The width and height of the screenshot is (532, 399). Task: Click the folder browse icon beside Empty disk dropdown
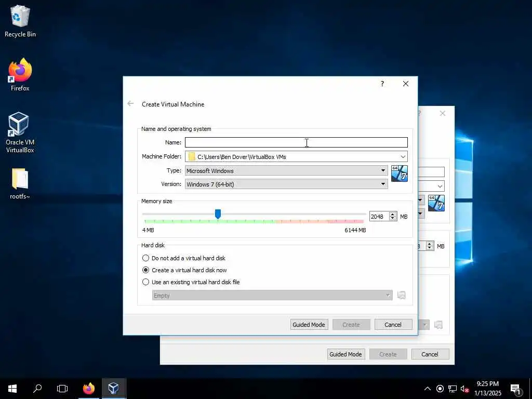(402, 295)
